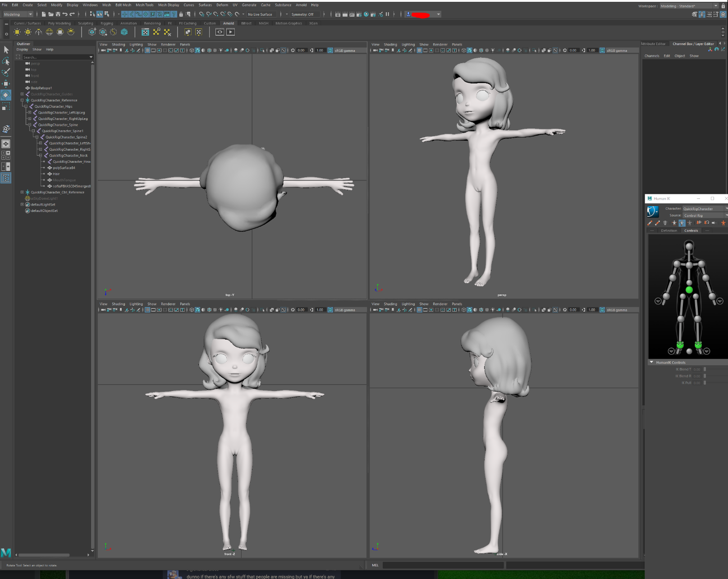
Task: Click the HumanIK character button icon
Action: tap(653, 211)
